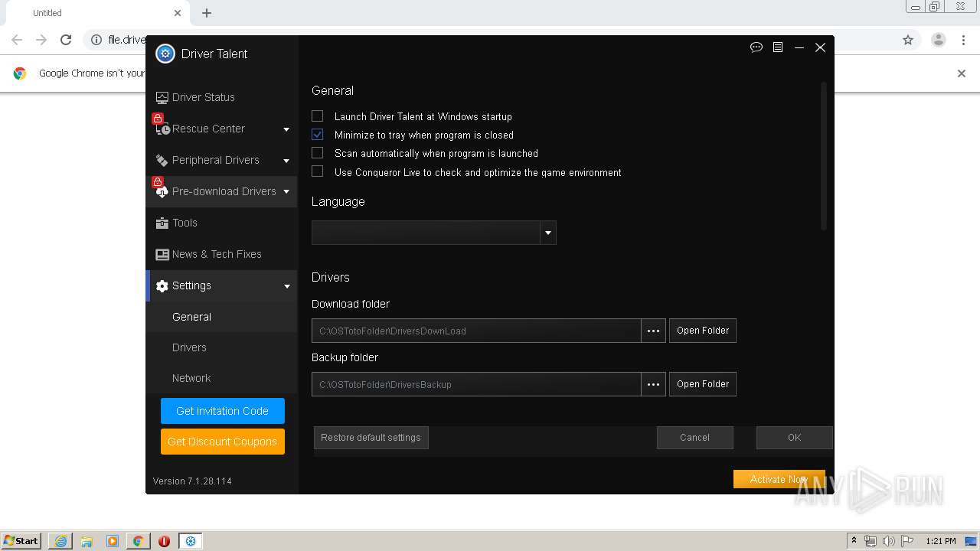Confirm settings with OK
The width and height of the screenshot is (980, 551).
pyautogui.click(x=795, y=438)
